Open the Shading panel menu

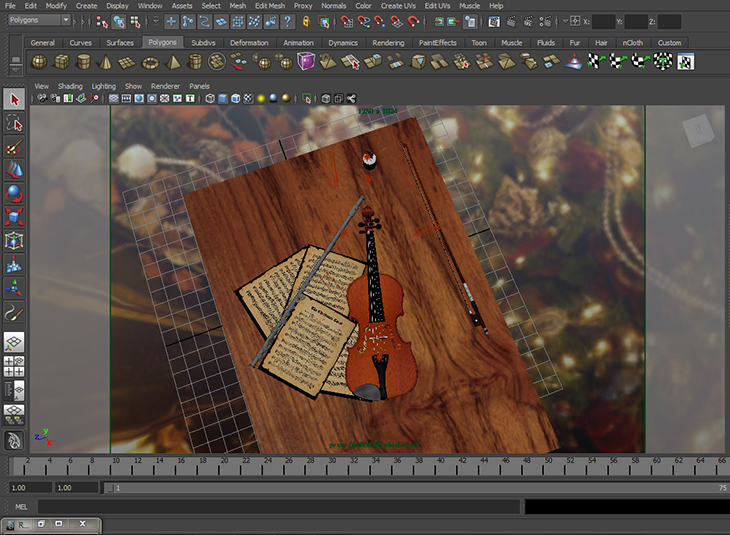70,86
